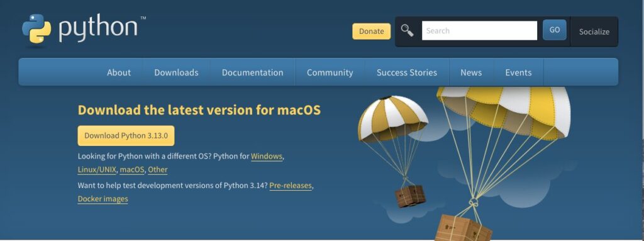Open the About menu
The image size is (644, 241).
coord(119,72)
